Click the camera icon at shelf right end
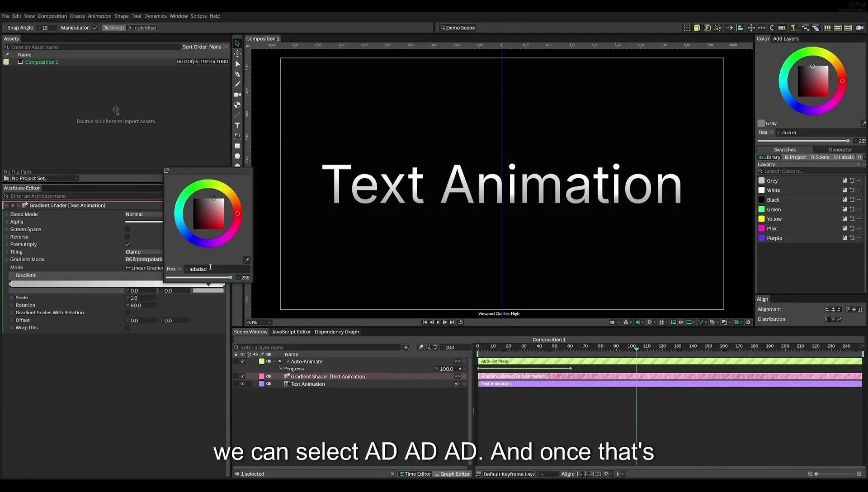Image resolution: width=868 pixels, height=492 pixels. 860,28
